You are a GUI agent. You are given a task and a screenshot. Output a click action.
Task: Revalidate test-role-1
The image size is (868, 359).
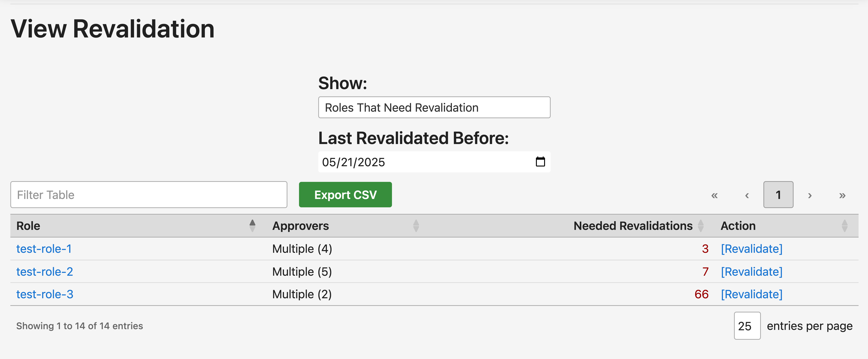coord(751,249)
